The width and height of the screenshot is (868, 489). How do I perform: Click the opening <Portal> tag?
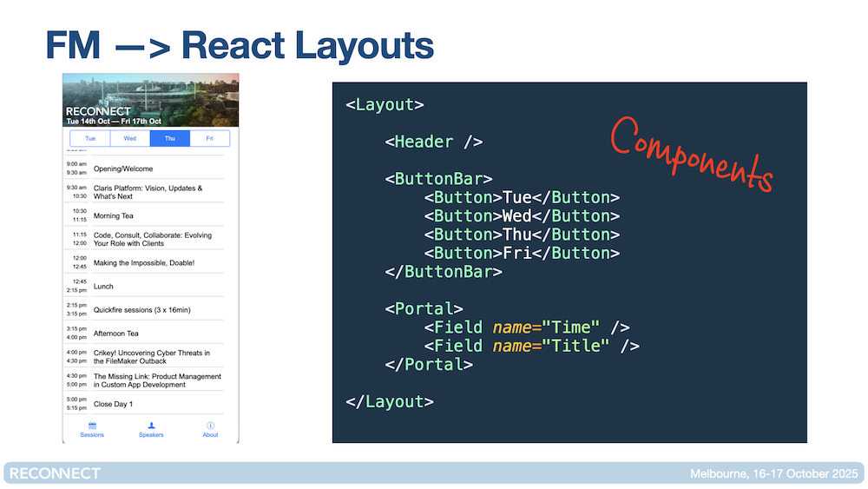tap(424, 309)
